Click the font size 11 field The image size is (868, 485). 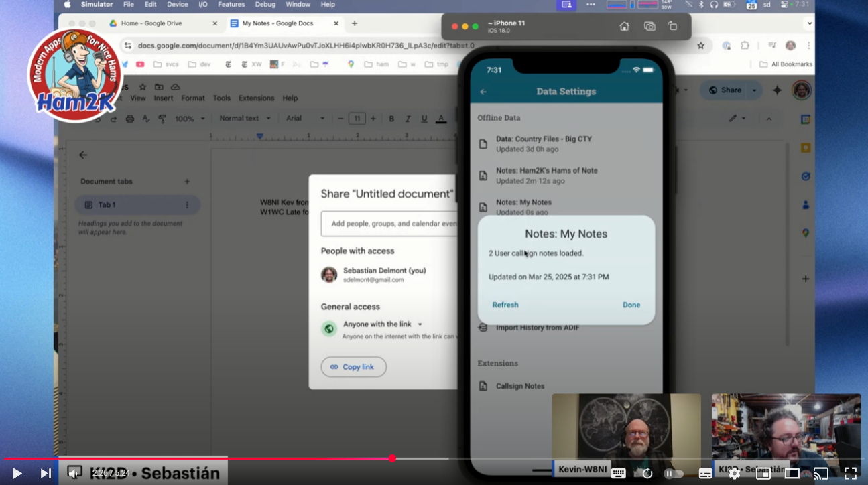click(x=357, y=119)
